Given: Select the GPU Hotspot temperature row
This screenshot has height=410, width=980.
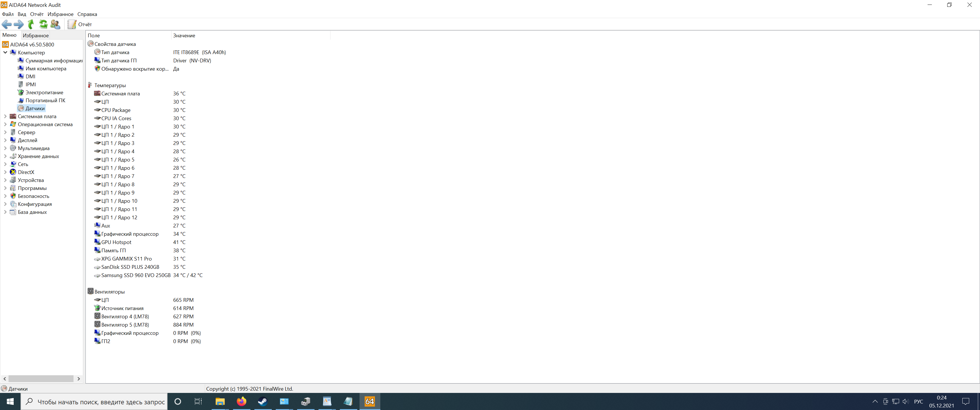Looking at the screenshot, I should [116, 242].
